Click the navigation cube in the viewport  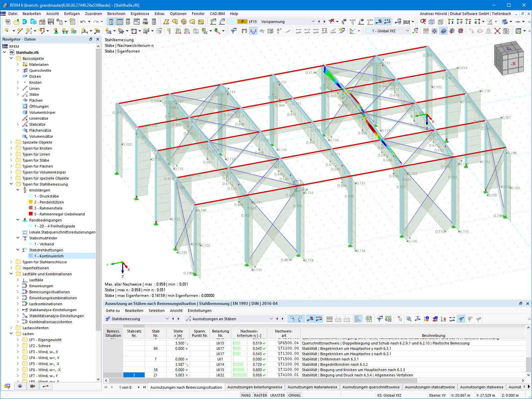(x=509, y=58)
